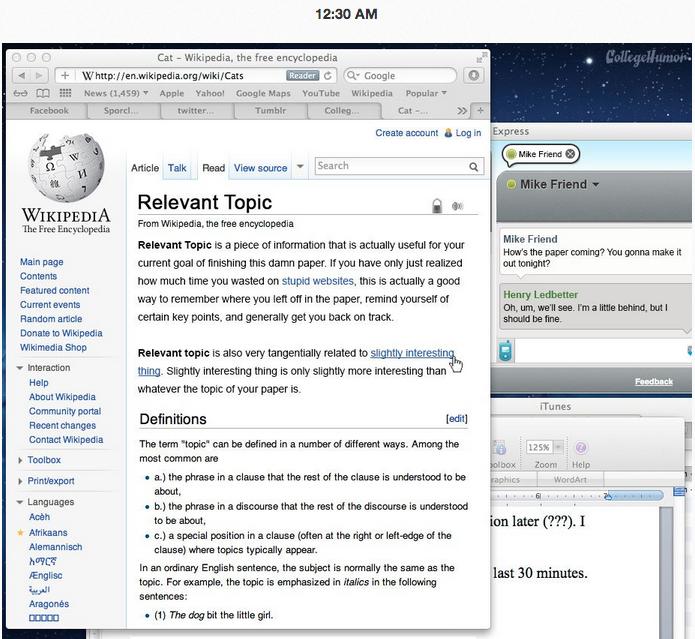Click in the Wikipedia search field

click(388, 166)
